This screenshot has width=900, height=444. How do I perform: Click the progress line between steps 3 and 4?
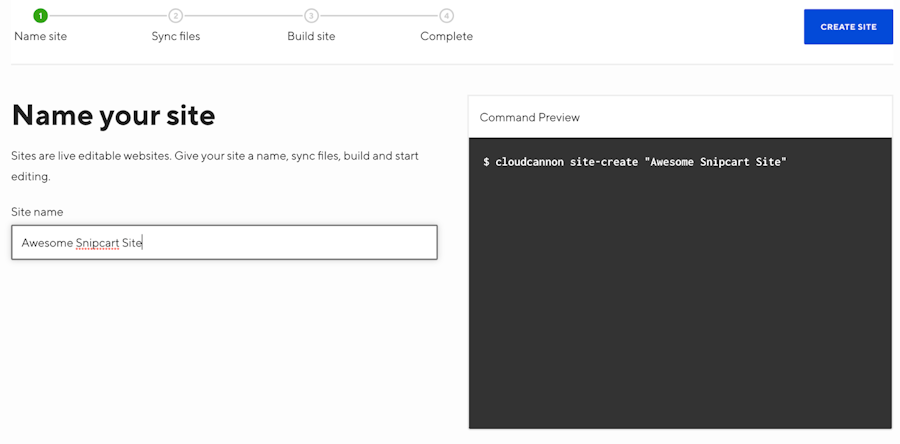tap(378, 15)
